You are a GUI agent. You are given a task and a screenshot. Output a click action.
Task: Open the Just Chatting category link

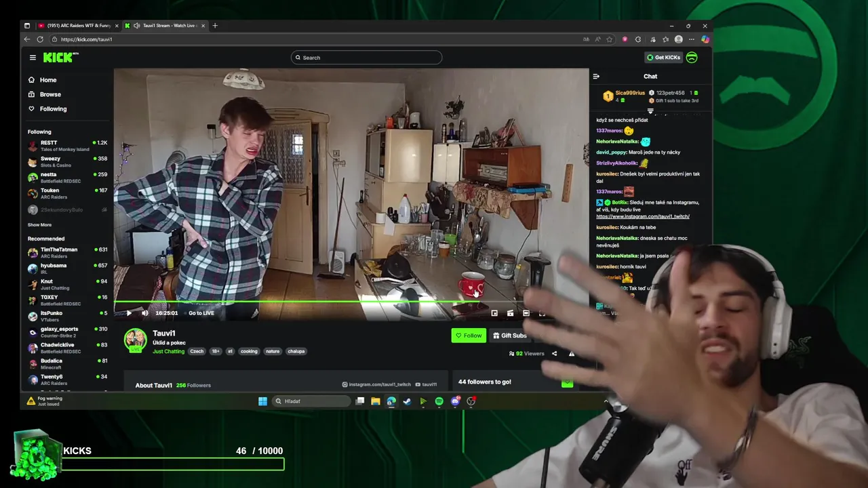[x=168, y=351]
